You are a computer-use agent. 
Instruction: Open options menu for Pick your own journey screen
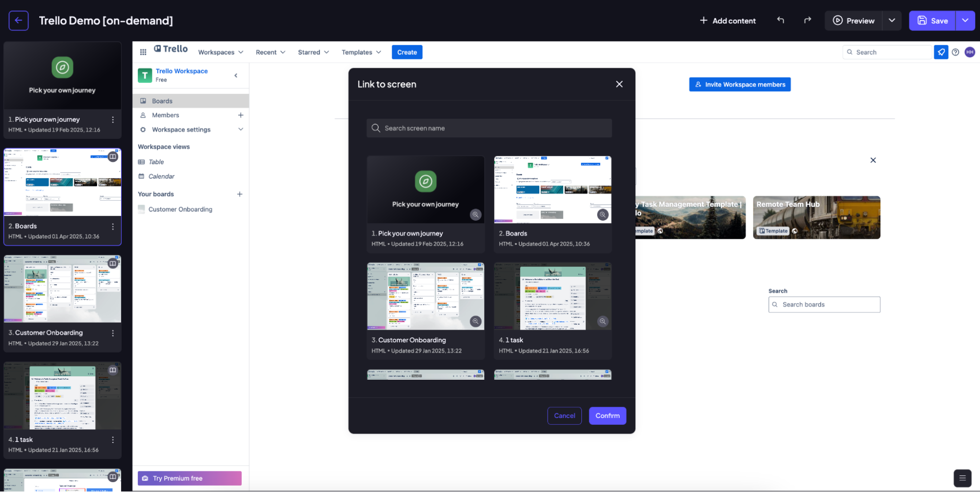(113, 120)
